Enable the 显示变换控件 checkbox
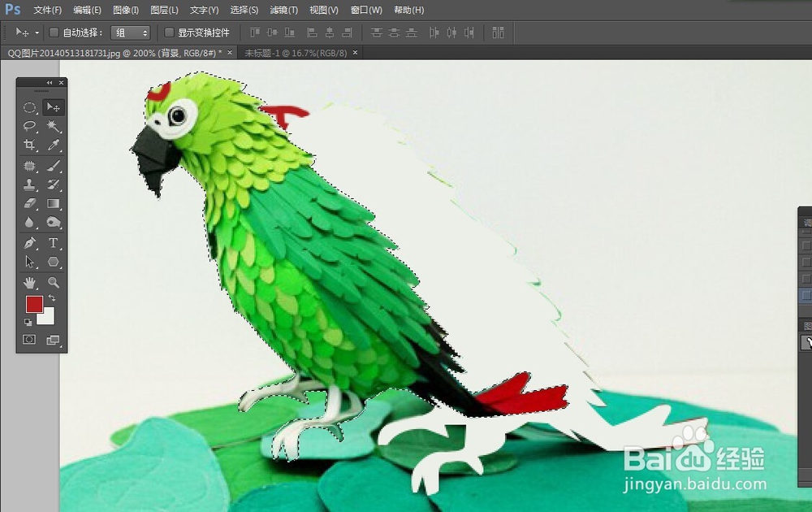This screenshot has height=512, width=812. 169,33
